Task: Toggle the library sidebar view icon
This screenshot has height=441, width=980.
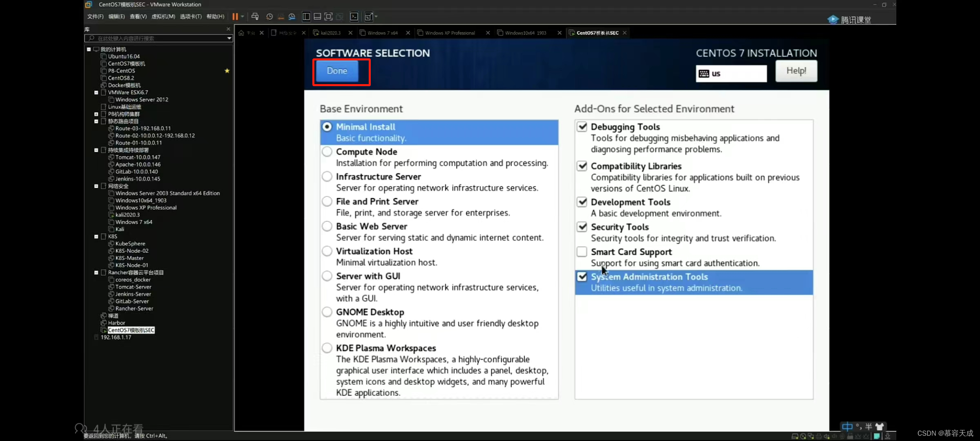Action: [306, 17]
